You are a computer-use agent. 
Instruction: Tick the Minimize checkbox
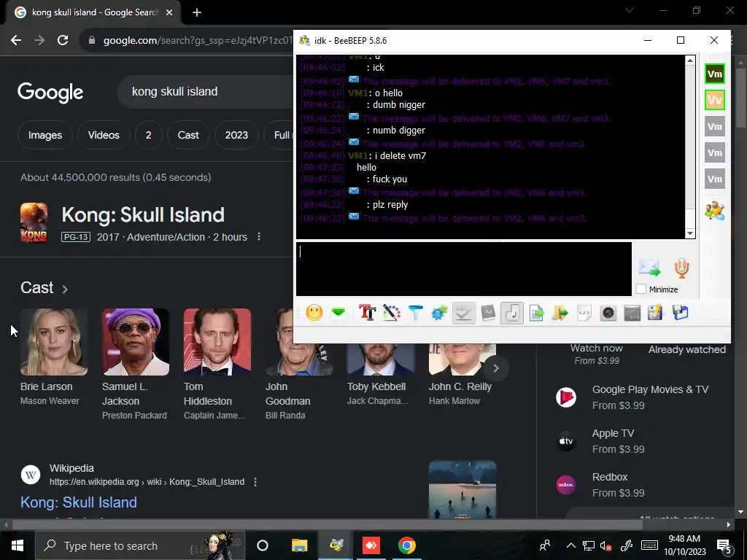(x=641, y=289)
